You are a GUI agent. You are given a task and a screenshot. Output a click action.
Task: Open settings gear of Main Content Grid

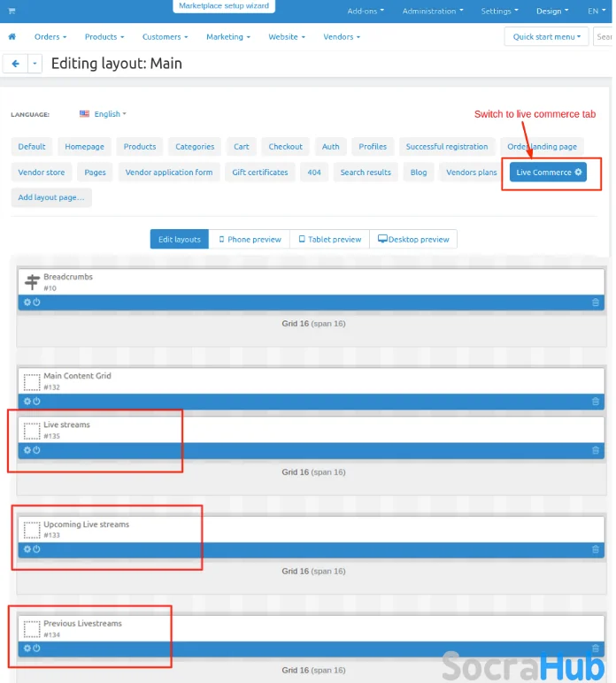click(27, 401)
